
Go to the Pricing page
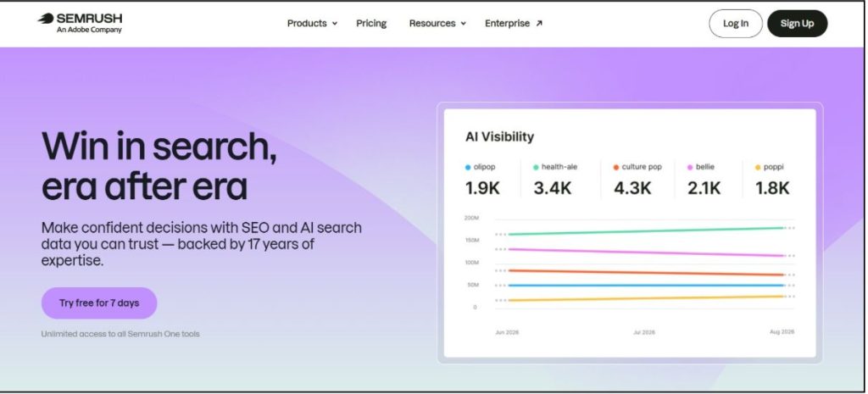point(371,23)
